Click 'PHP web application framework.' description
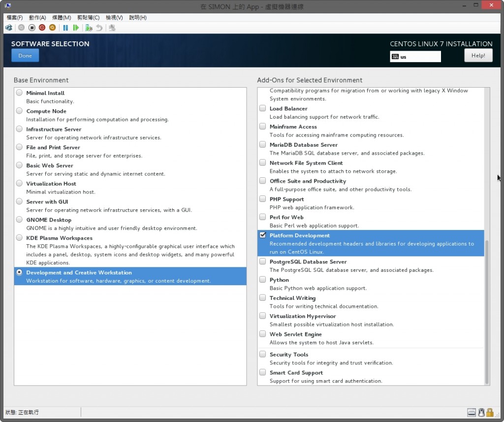504x422 pixels. click(x=312, y=207)
